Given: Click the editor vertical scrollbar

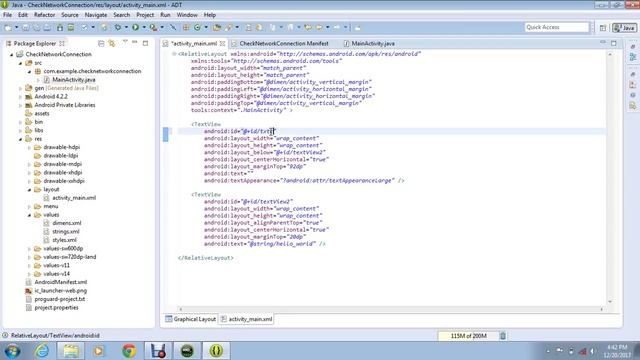Looking at the screenshot, I should [610, 178].
